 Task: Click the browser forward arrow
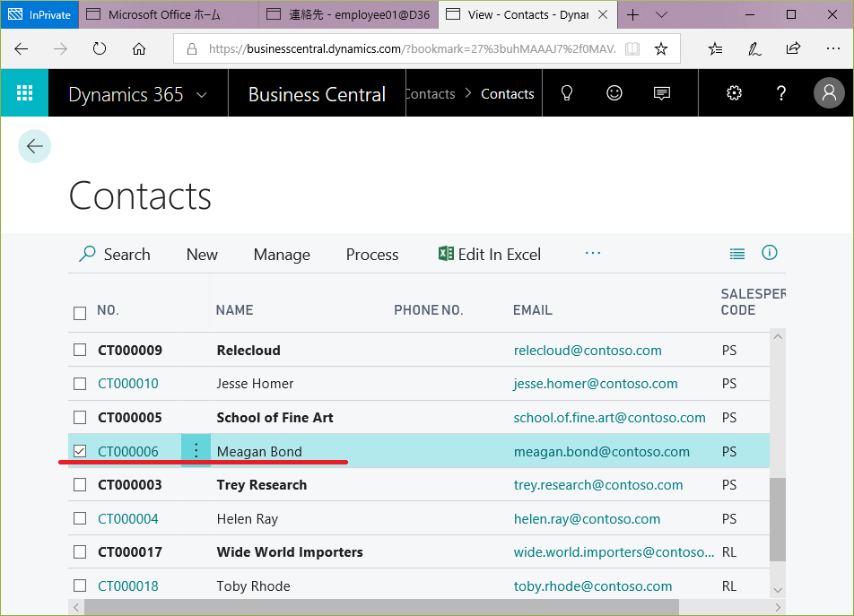[x=60, y=49]
